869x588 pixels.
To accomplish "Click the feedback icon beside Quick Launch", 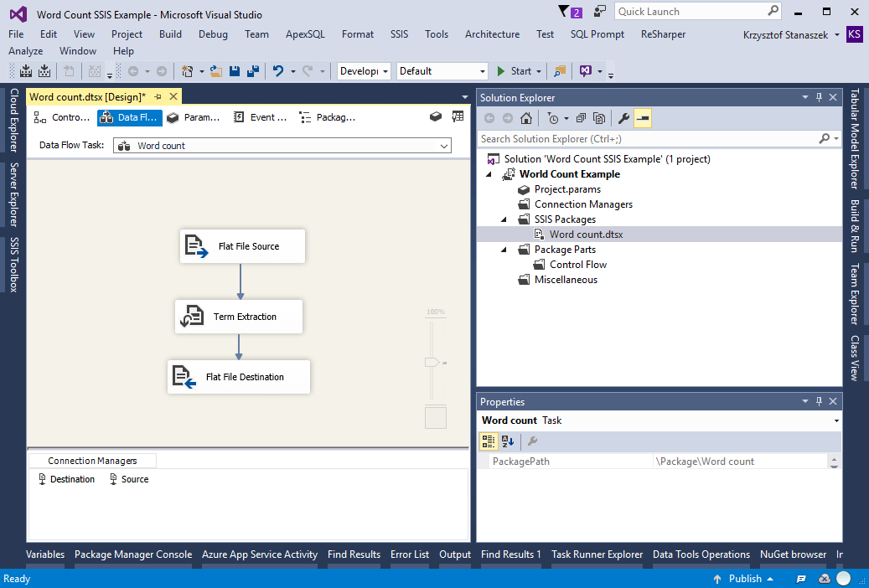I will point(600,11).
